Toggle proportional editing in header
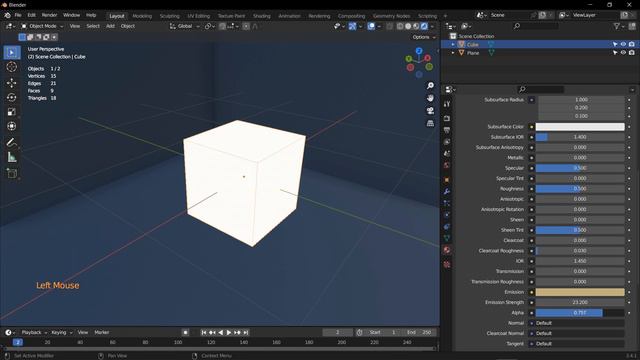This screenshot has width=640, height=360. pyautogui.click(x=246, y=26)
